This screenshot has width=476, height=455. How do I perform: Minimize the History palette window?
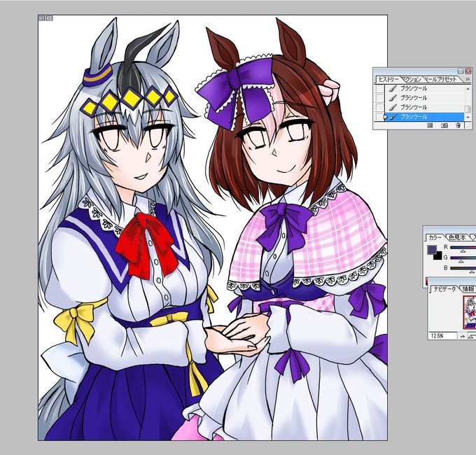(461, 71)
